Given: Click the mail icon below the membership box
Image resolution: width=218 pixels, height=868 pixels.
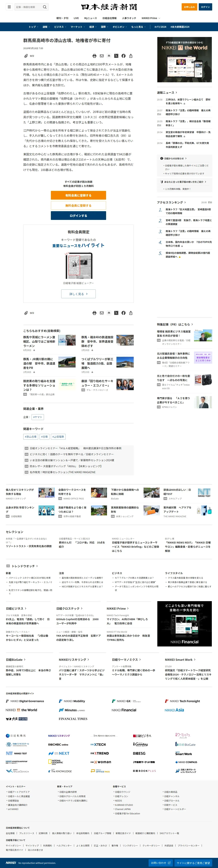Looking at the screenshot, I should [102, 313].
